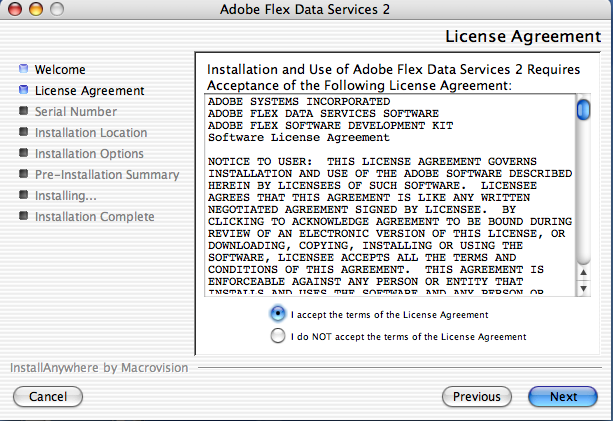
Task: Select the Serial Number step label
Action: 76,112
